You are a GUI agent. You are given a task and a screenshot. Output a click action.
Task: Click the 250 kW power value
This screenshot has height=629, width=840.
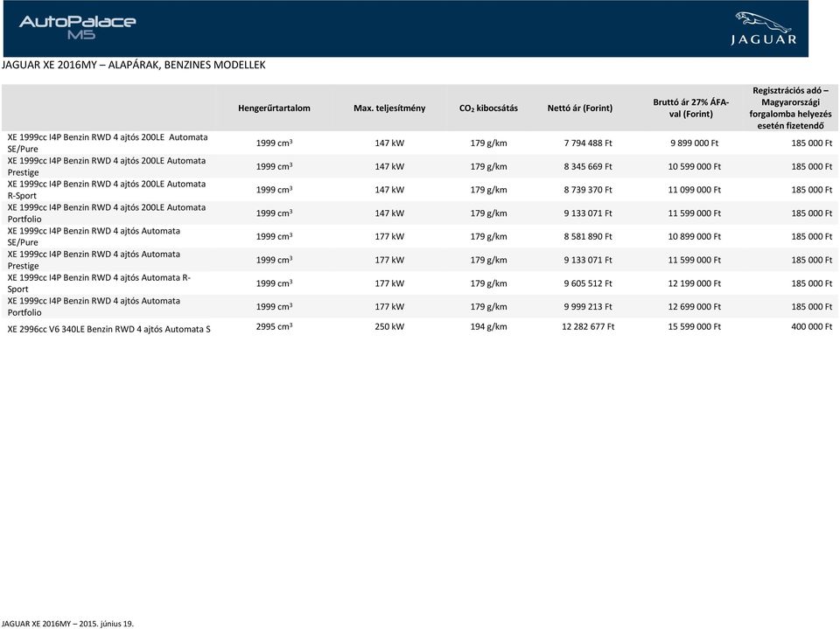tap(389, 326)
